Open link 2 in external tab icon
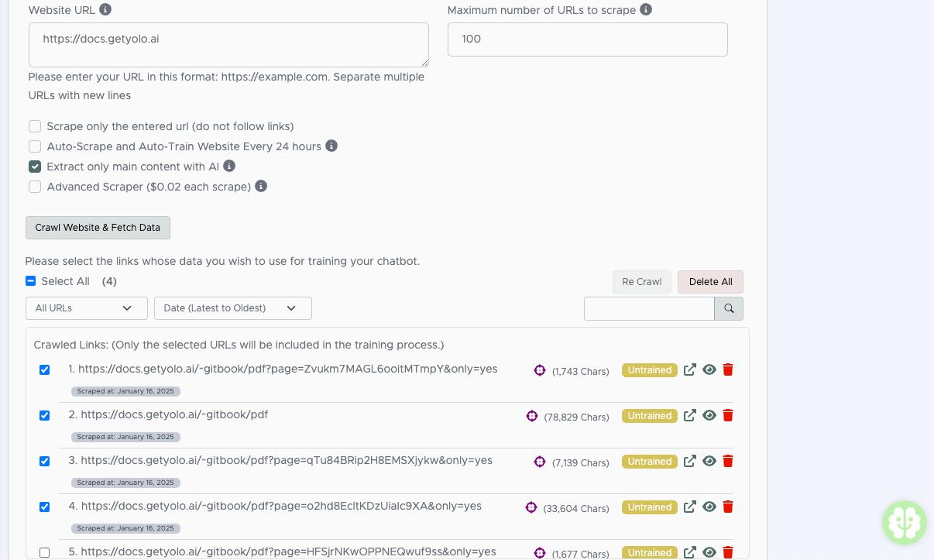 [690, 416]
